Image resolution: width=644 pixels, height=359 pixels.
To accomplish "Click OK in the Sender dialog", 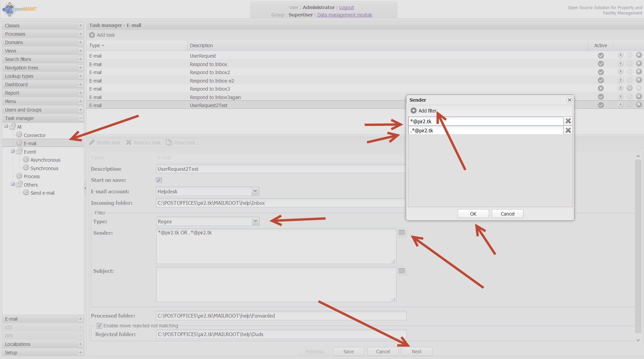I will tap(473, 214).
